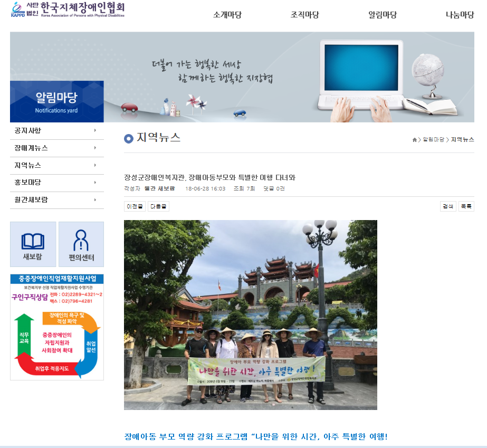Viewport: 487px width, 448px height.
Task: Open the 편의센터 person icon
Action: coord(81,244)
